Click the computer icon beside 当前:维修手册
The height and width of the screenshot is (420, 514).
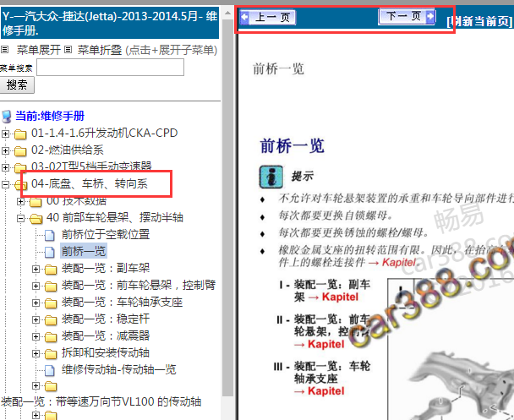(x=7, y=117)
